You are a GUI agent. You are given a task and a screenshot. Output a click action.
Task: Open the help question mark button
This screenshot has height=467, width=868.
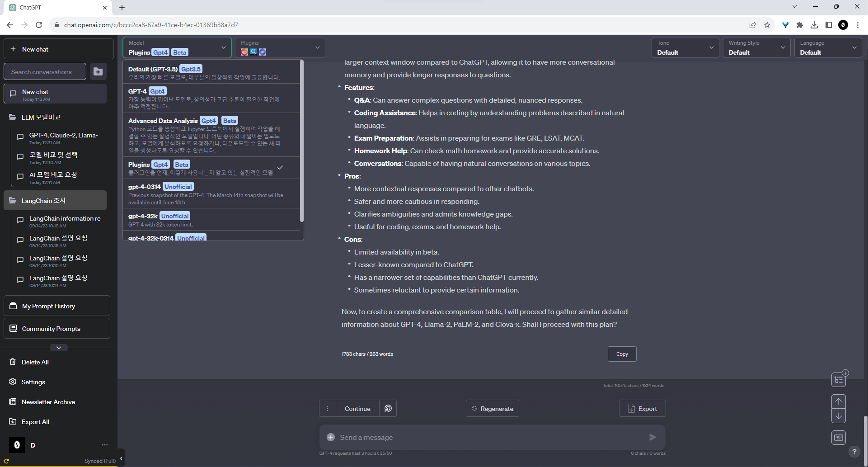[854, 452]
